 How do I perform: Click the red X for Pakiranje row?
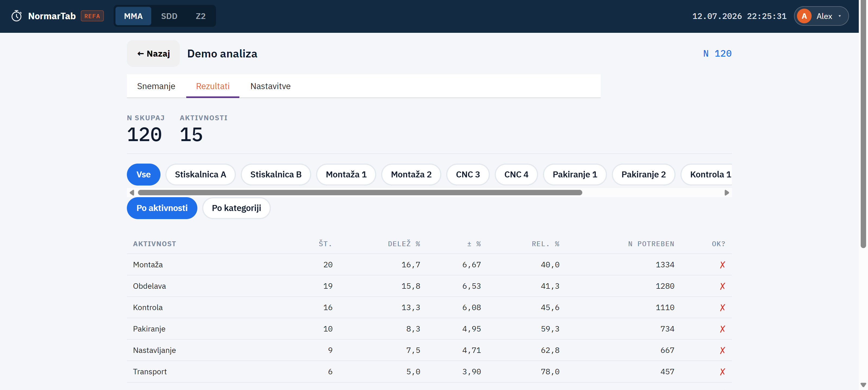pos(722,329)
